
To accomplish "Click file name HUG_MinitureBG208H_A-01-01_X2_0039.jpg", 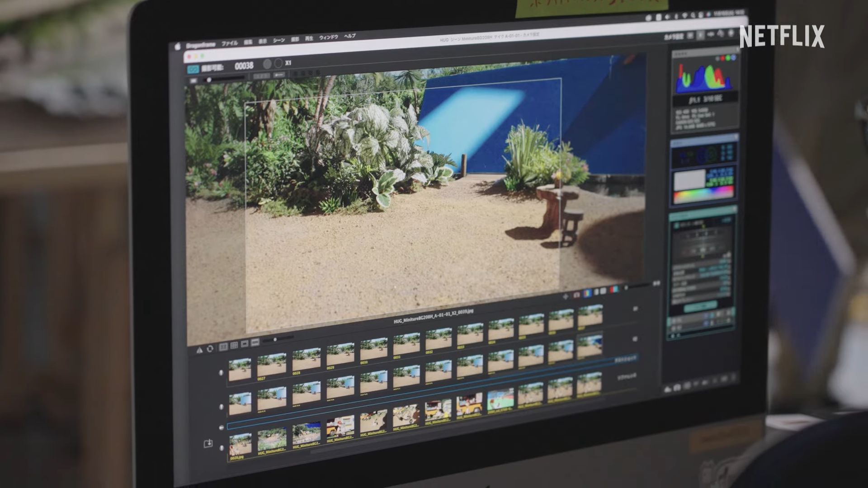I will point(434,316).
